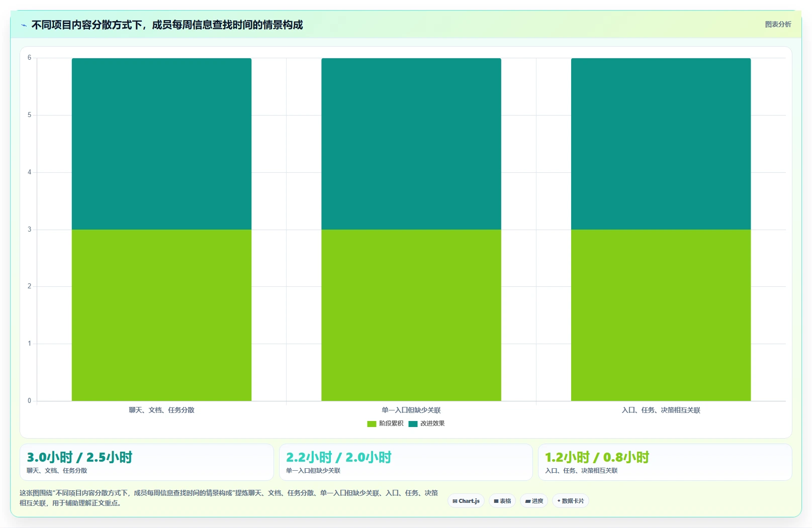812x528 pixels.
Task: Click the 1.2小时 / 0.8小时 value
Action: pos(597,457)
